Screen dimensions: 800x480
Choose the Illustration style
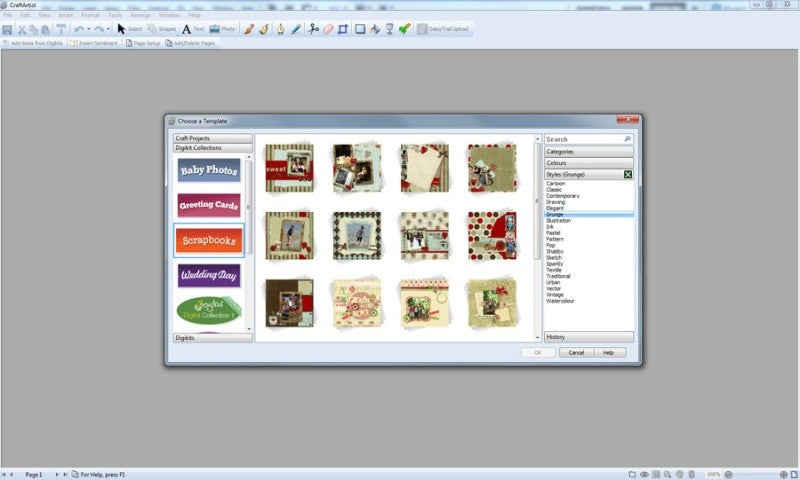[558, 220]
